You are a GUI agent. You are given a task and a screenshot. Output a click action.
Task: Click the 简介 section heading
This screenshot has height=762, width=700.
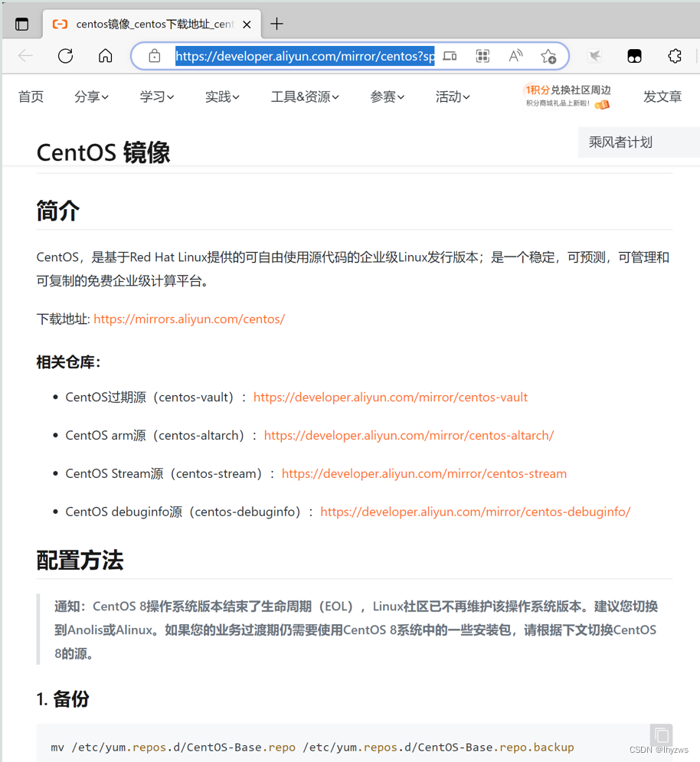coord(58,211)
